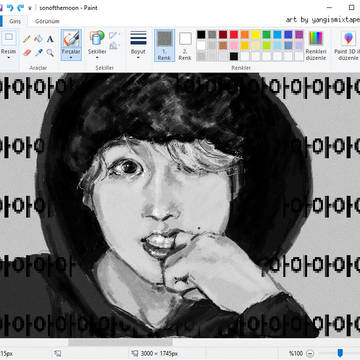Expand the Şekiller dropdown arrow
The width and height of the screenshot is (360, 360).
click(x=97, y=58)
